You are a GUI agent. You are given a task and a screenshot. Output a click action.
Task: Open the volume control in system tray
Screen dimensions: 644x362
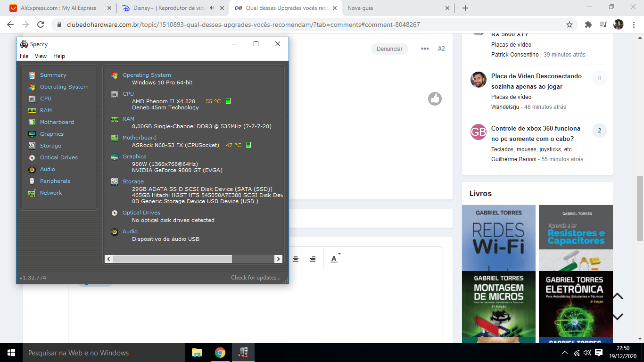[x=587, y=353]
